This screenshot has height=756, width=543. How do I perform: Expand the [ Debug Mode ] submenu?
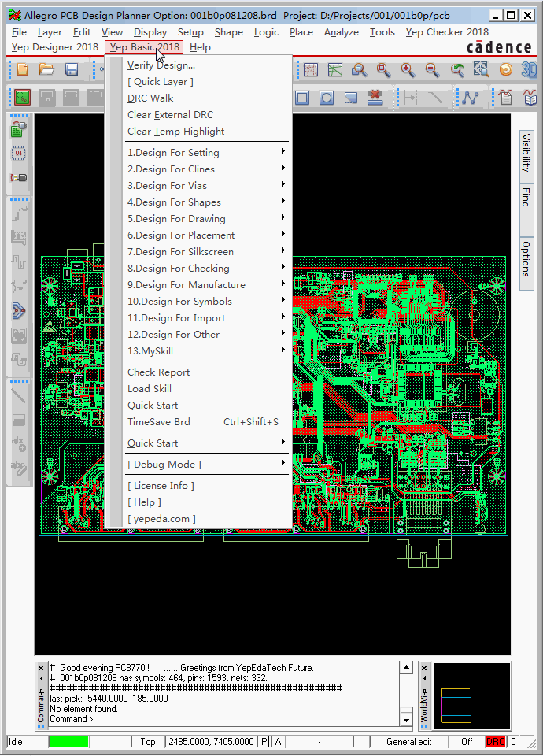pos(206,465)
